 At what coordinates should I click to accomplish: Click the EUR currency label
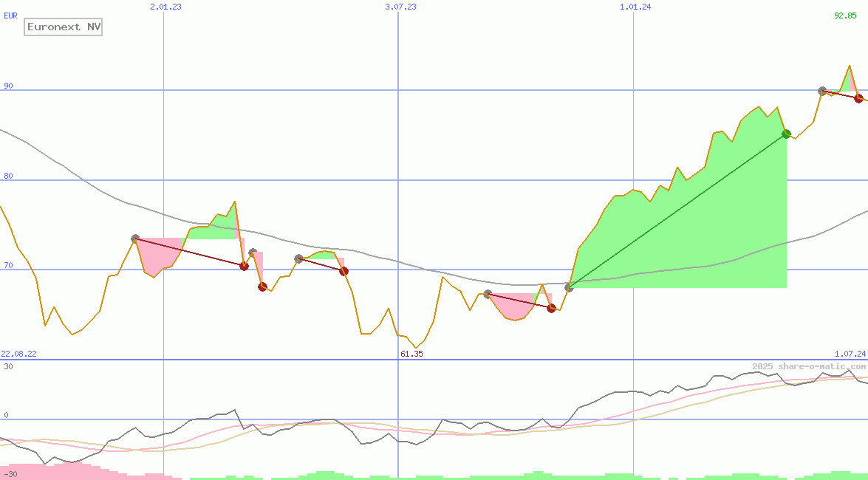pos(10,16)
